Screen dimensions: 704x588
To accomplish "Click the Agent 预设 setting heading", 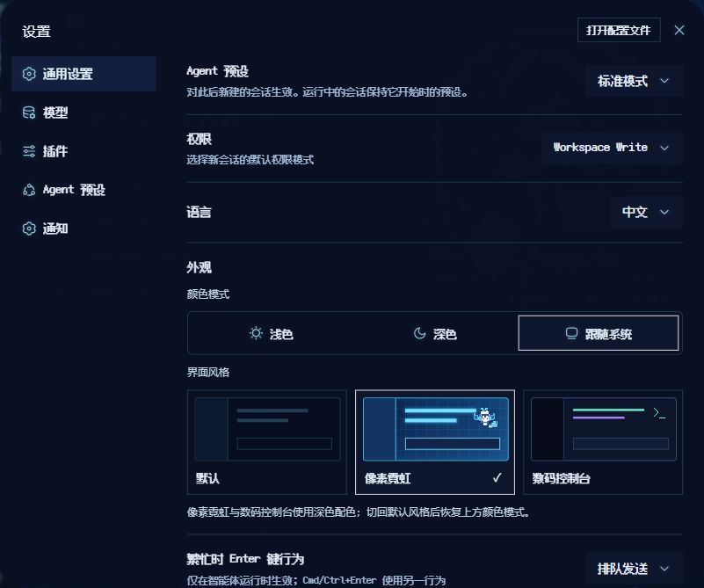I will tap(217, 71).
